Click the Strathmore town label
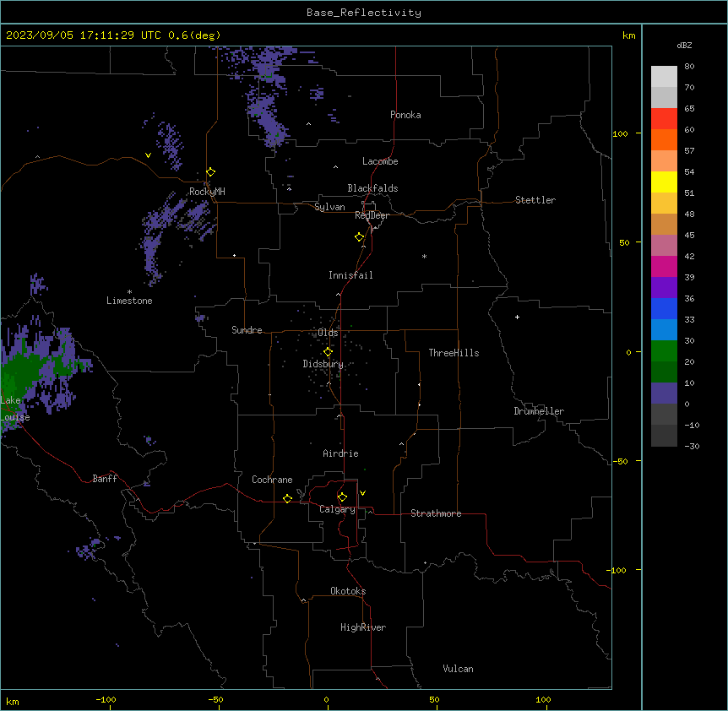Image resolution: width=728 pixels, height=711 pixels. click(x=436, y=513)
